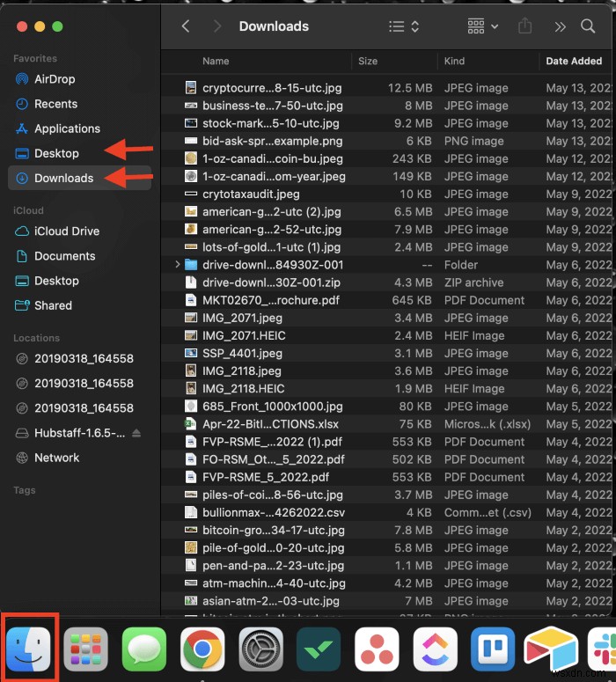Viewport: 616px width, 682px height.
Task: Eject the Hubstaff-1.6.5 disk
Action: tap(136, 433)
